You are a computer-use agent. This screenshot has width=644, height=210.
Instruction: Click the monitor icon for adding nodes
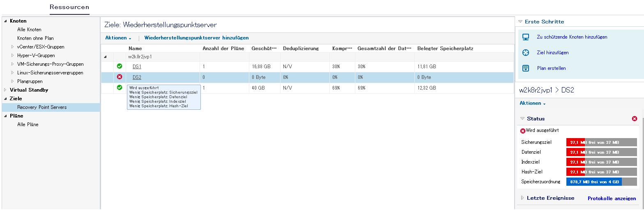click(x=525, y=37)
